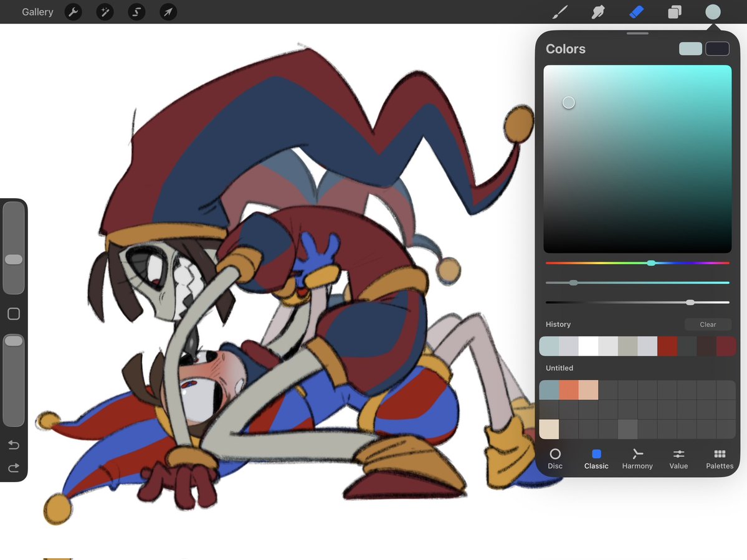Click the Colors panel title
The image size is (747, 560).
tap(566, 49)
